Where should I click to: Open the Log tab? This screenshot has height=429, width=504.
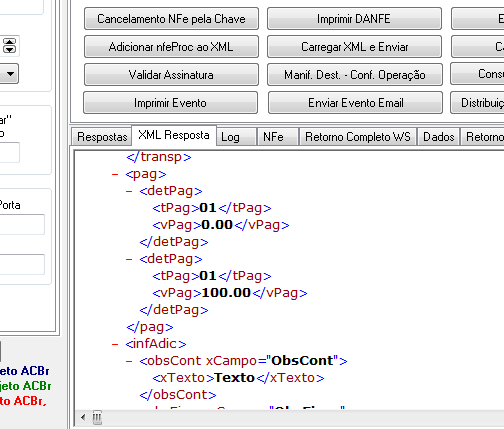pos(236,137)
